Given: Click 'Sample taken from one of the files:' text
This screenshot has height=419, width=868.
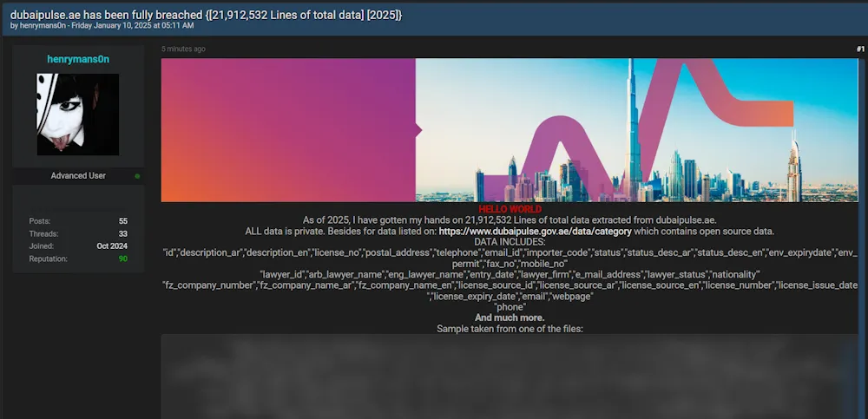Looking at the screenshot, I should tap(510, 329).
